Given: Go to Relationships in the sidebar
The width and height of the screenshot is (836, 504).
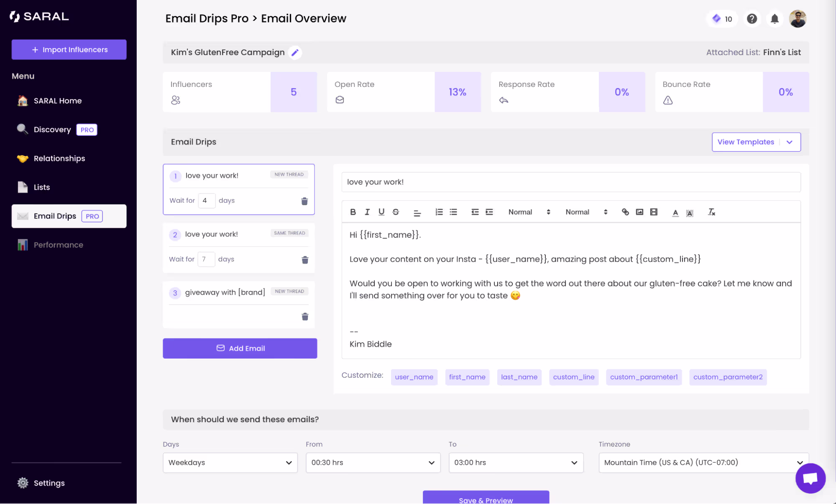Looking at the screenshot, I should pos(59,158).
